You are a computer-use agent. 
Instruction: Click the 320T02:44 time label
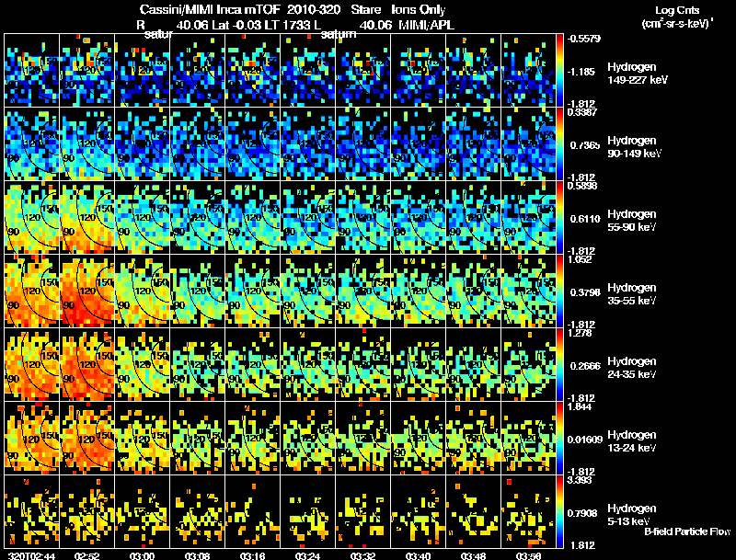pos(32,556)
